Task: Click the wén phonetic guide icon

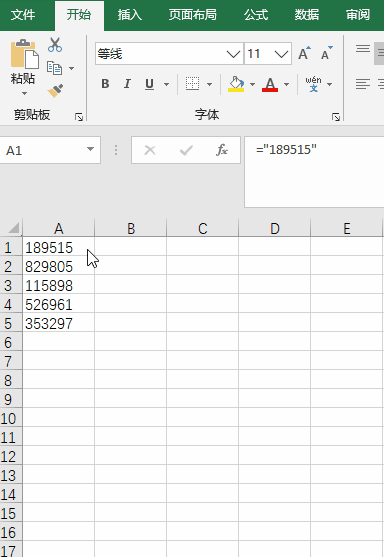Action: [x=313, y=84]
